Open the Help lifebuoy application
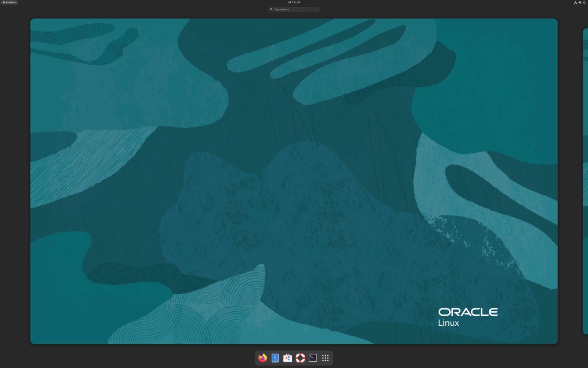 (x=300, y=358)
